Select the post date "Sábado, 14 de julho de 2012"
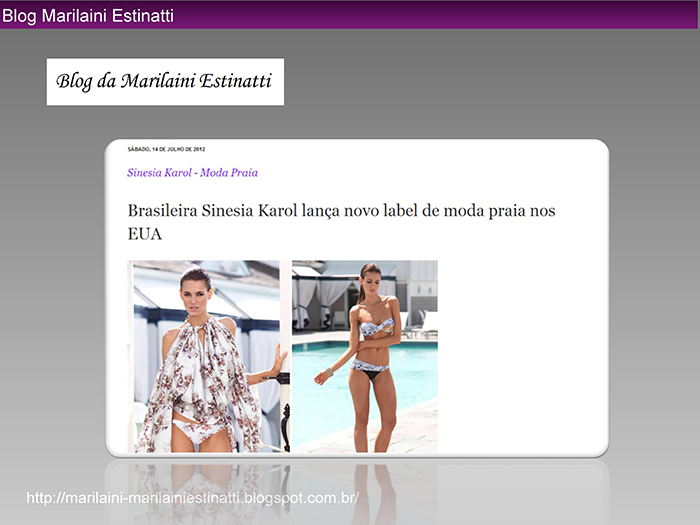 (167, 149)
